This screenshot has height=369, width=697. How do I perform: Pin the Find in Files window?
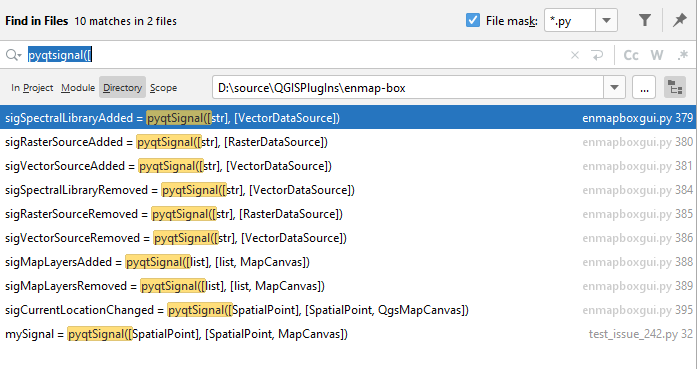tap(680, 20)
